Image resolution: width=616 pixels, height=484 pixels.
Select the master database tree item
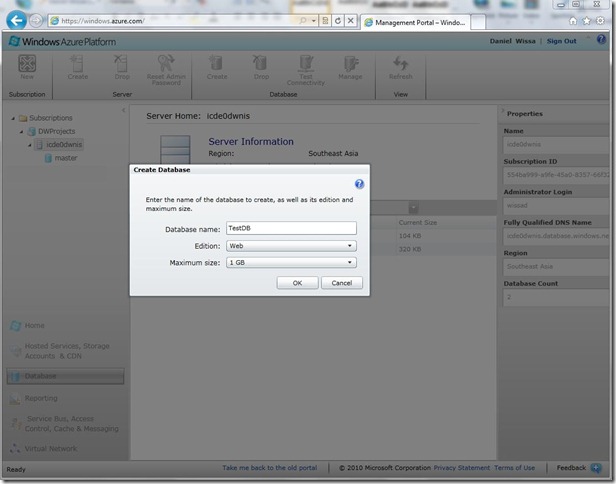[x=65, y=158]
